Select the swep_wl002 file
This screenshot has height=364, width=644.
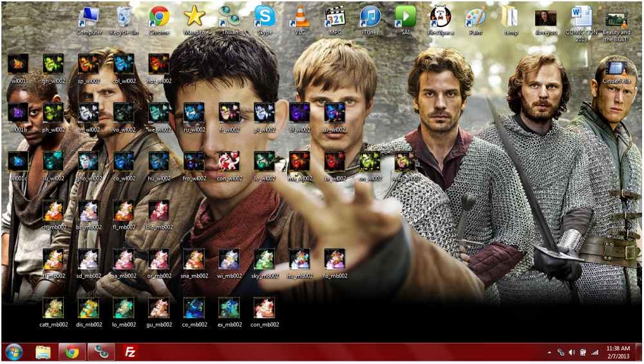pos(405,166)
